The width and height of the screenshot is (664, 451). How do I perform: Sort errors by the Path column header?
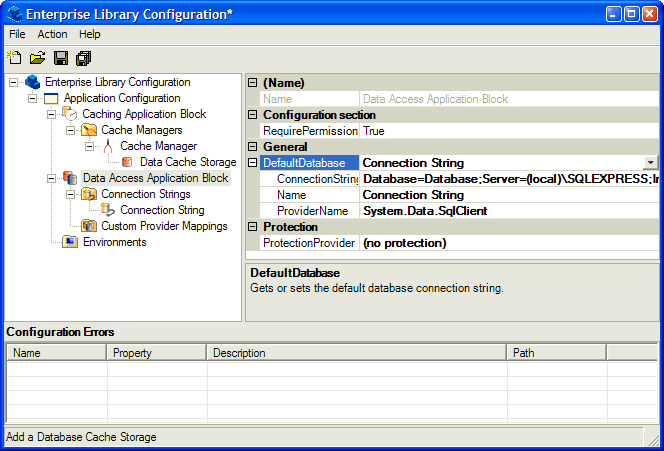556,353
